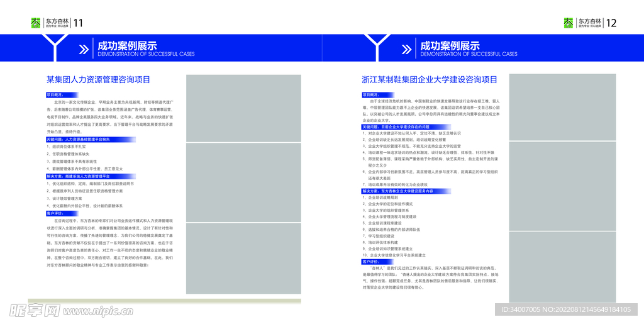Image resolution: width=644 pixels, height=322 pixels.
Task: Click the top gray image placeholder on page 12
Action: [563, 107]
